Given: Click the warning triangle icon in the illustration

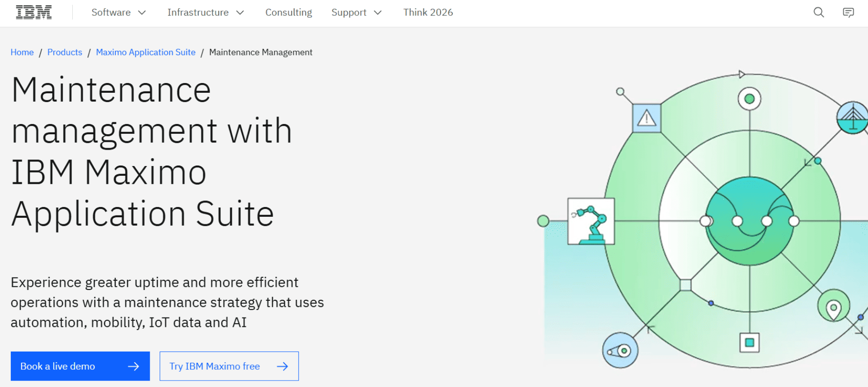Looking at the screenshot, I should pyautogui.click(x=647, y=118).
